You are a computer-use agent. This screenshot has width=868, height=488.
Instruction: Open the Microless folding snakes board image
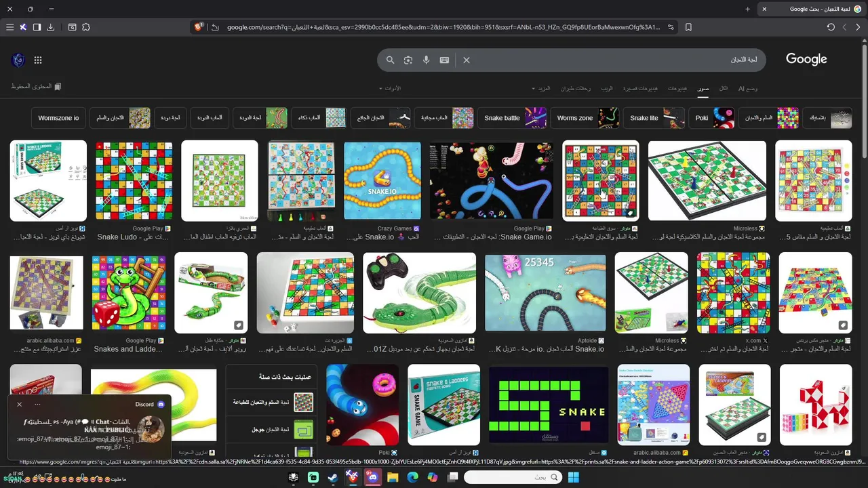[707, 181]
